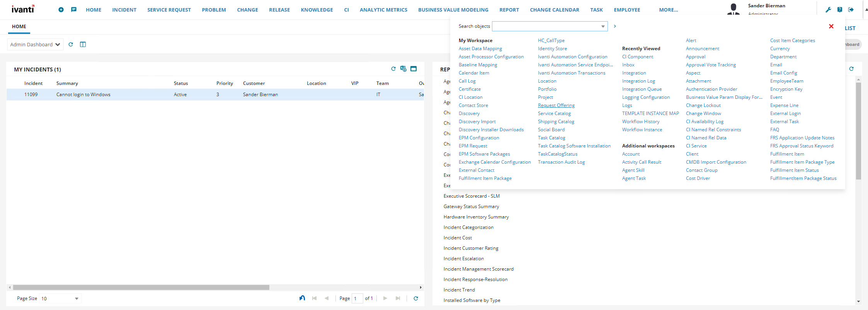Select the HOME sub-tab
This screenshot has height=310, width=868.
click(x=19, y=27)
